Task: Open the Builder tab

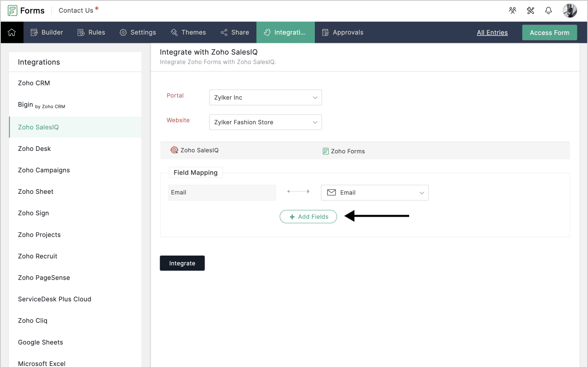Action: 47,32
